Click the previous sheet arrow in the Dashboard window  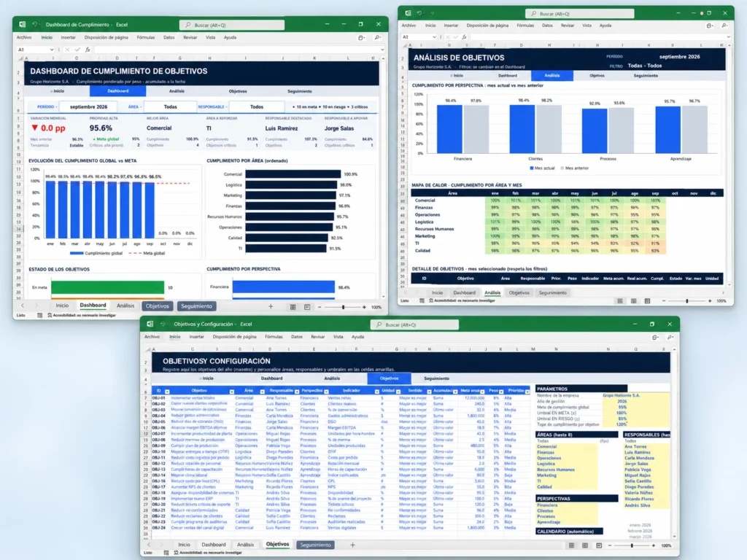pos(23,306)
